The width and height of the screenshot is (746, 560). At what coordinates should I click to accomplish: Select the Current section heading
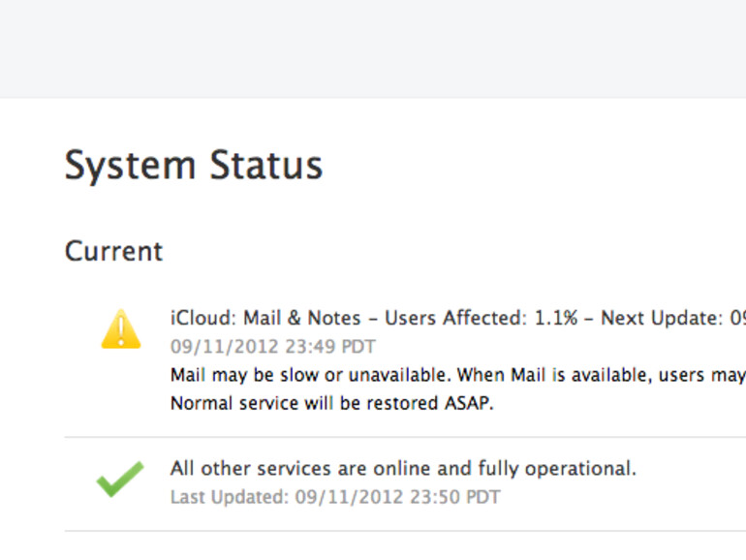[x=113, y=251]
